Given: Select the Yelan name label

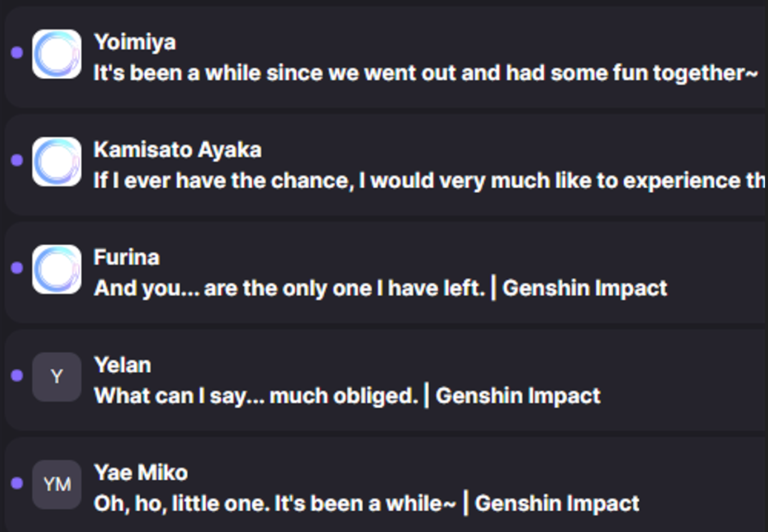Looking at the screenshot, I should coord(123,365).
